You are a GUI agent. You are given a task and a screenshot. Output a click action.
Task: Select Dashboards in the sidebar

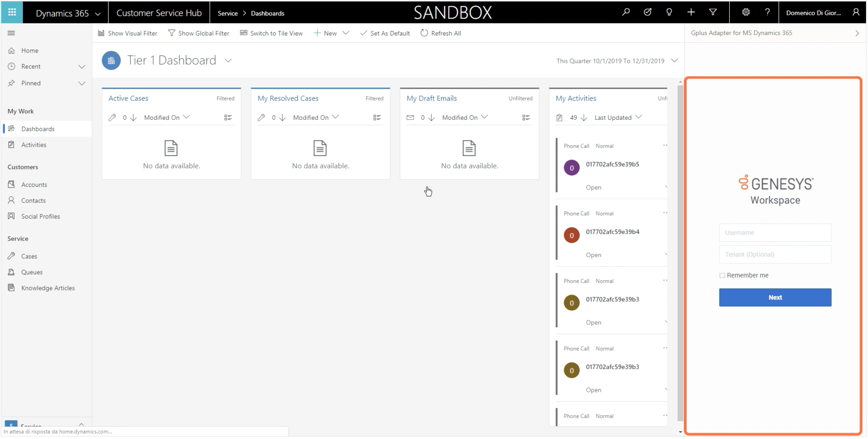point(46,129)
